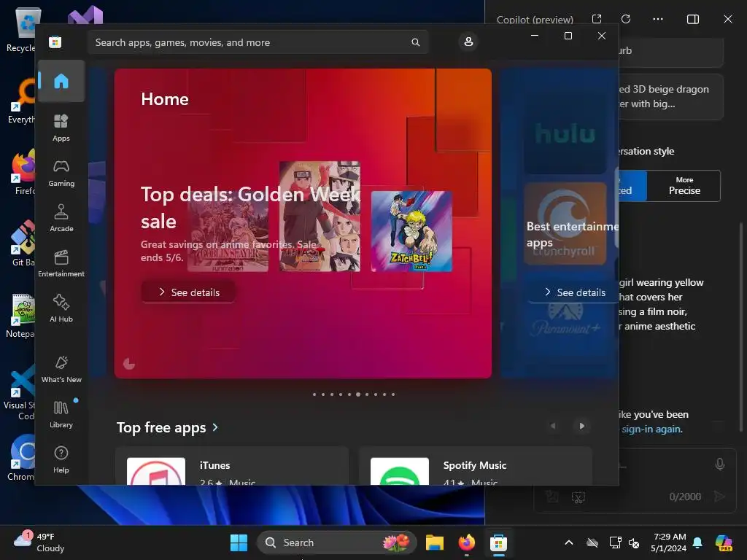747x560 pixels.
Task: Click the Microsoft Store logo icon
Action: 55,42
